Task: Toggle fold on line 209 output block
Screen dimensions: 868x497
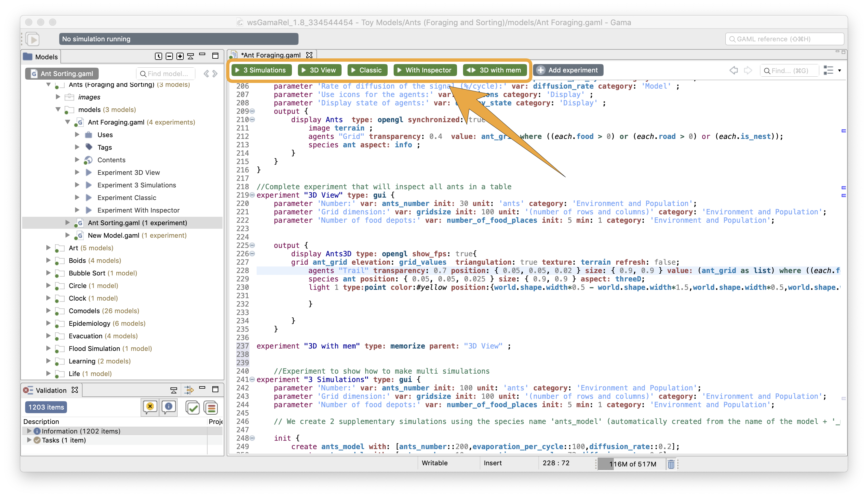Action: pos(252,111)
